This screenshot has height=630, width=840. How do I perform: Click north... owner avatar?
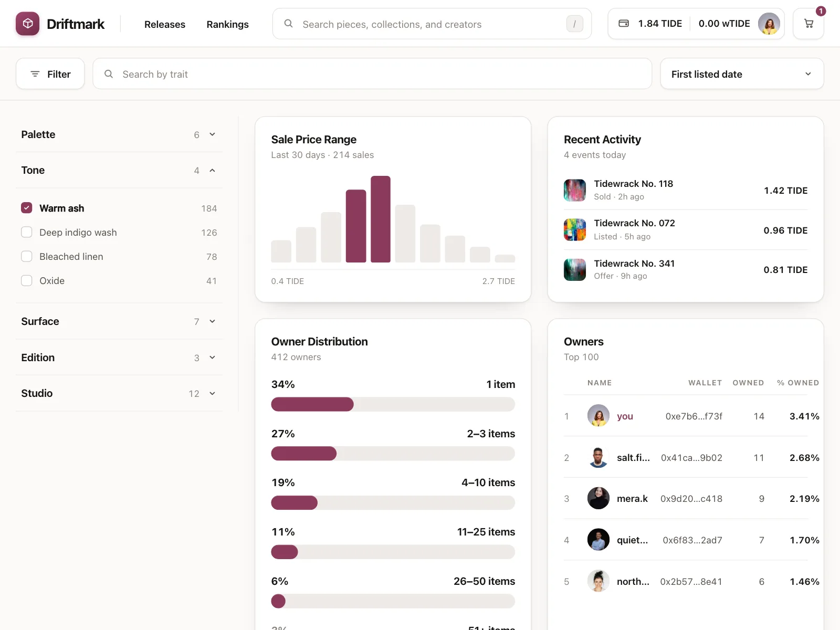(x=598, y=581)
